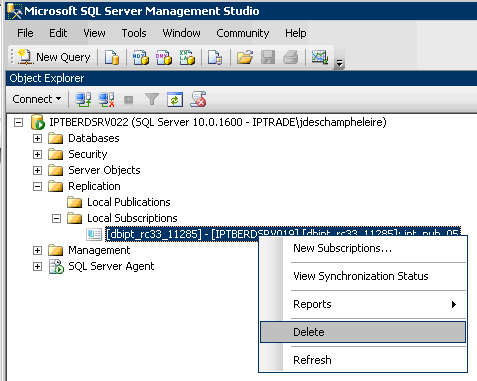Choose Delete from the context menu
The width and height of the screenshot is (477, 381).
coord(363,332)
